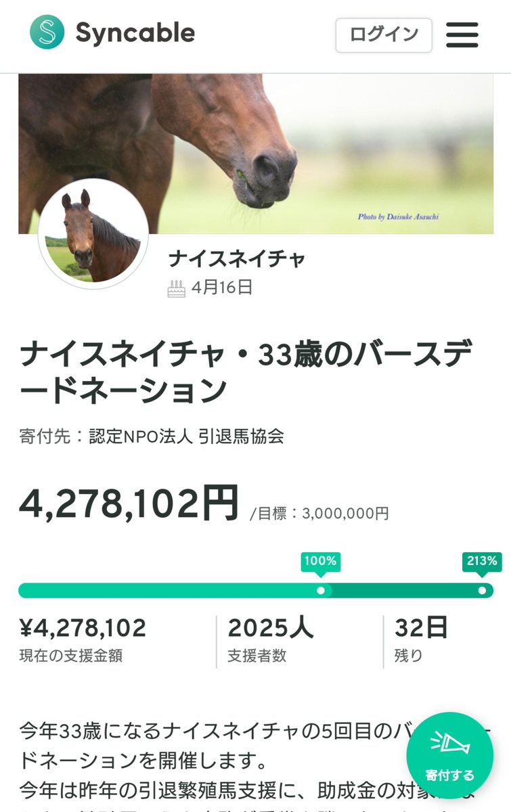Click the campaign title バースデードネーション heading

(x=246, y=373)
